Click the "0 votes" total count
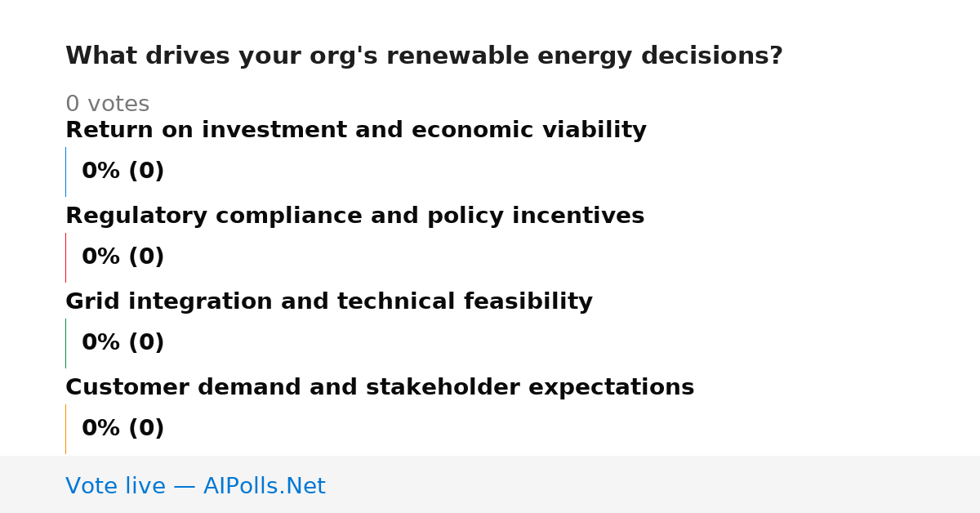The height and width of the screenshot is (513, 980). [107, 105]
